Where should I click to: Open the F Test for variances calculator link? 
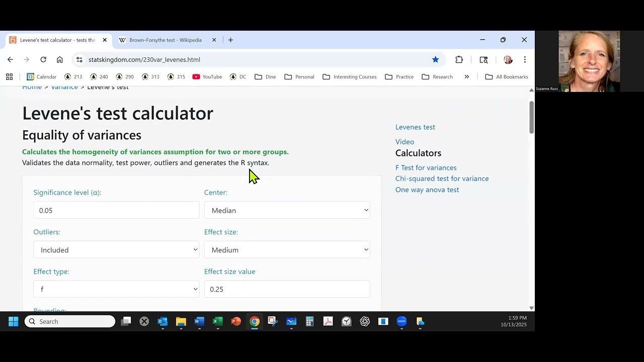(426, 168)
